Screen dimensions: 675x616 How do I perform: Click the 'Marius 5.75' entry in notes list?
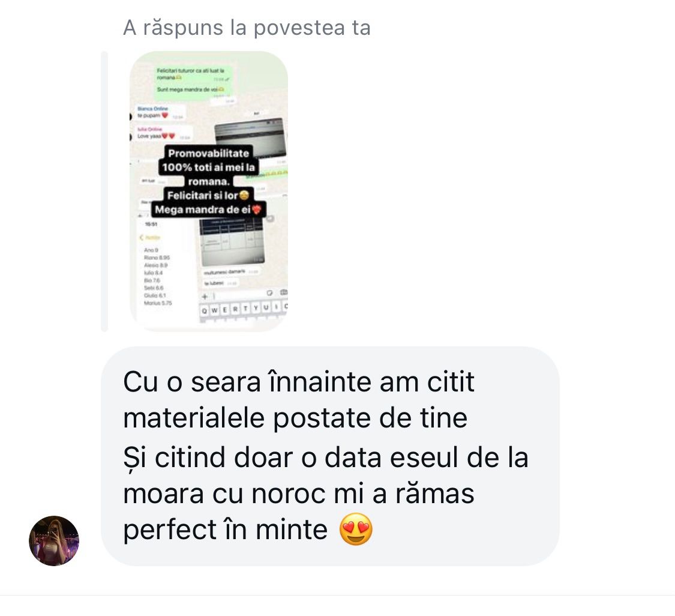click(x=158, y=303)
